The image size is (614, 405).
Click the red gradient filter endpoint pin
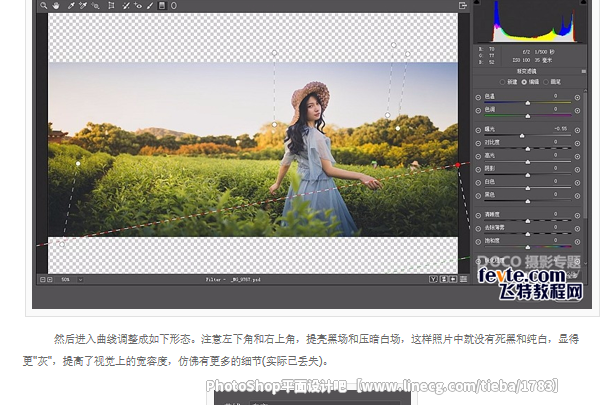[457, 165]
